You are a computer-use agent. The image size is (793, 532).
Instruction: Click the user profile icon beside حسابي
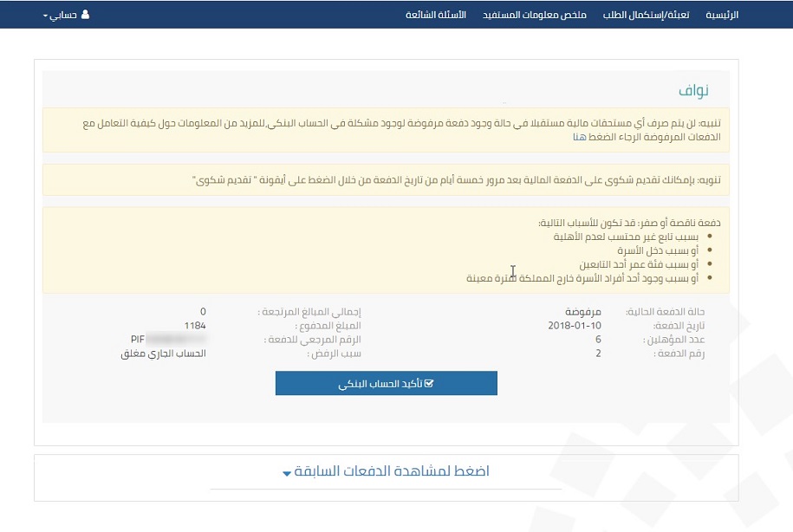click(x=85, y=14)
